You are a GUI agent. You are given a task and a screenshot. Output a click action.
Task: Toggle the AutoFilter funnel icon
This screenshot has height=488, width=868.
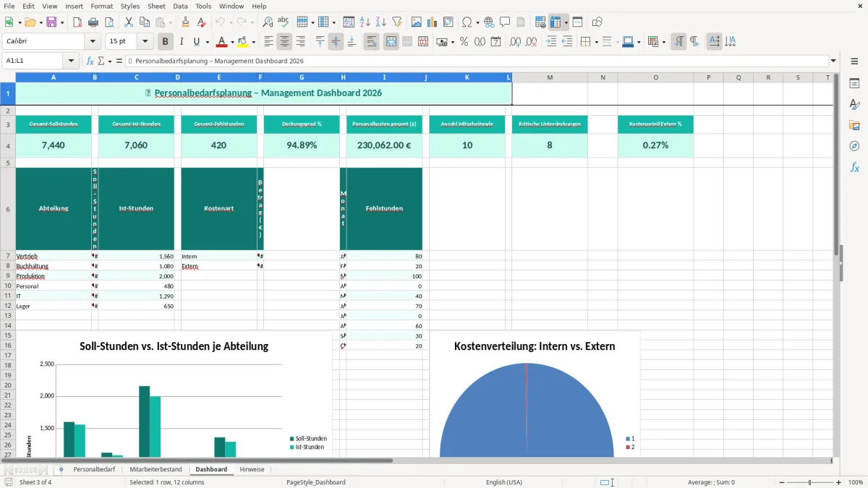pyautogui.click(x=397, y=22)
